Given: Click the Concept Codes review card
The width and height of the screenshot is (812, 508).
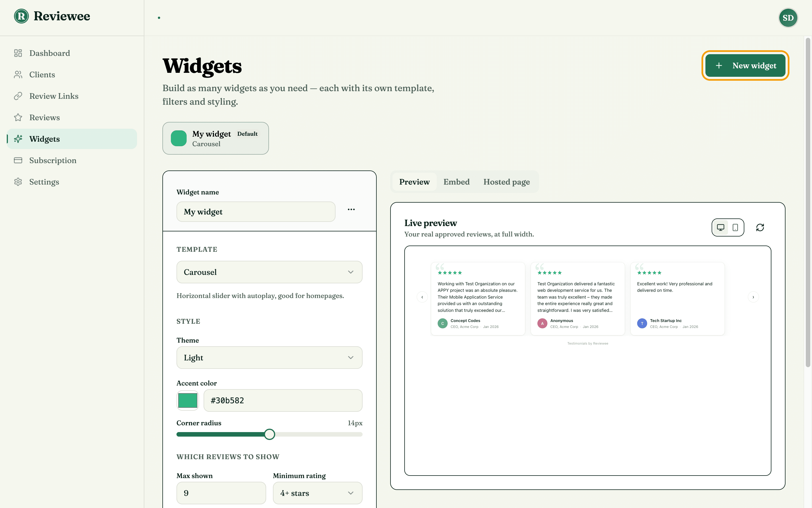Looking at the screenshot, I should point(478,299).
